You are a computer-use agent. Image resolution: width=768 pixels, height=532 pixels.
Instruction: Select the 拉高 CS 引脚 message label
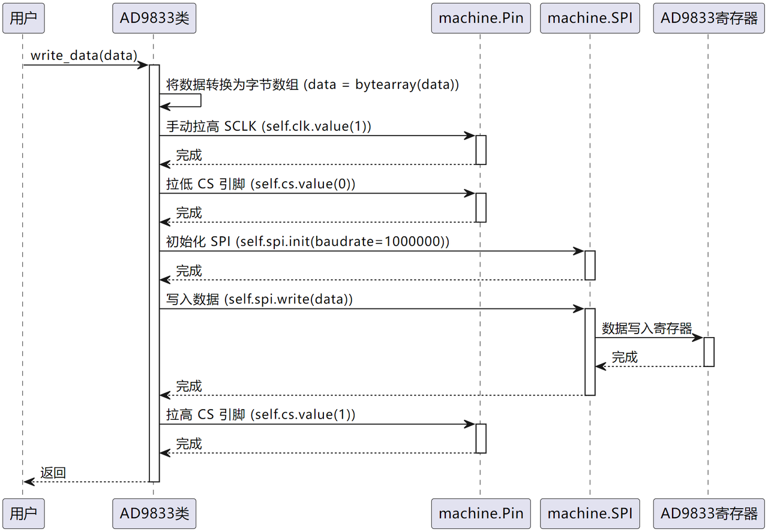point(261,414)
